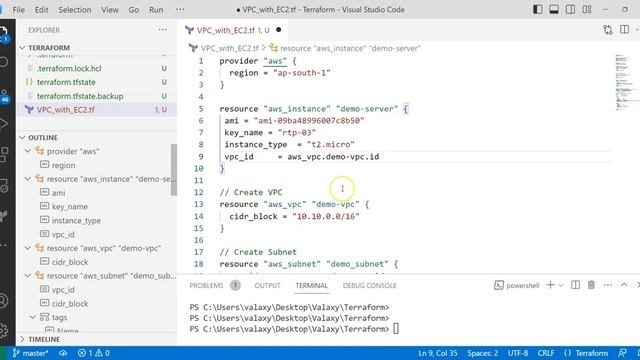The image size is (640, 360).
Task: Open the Accounts icon in activity bar
Action: tap(3, 301)
